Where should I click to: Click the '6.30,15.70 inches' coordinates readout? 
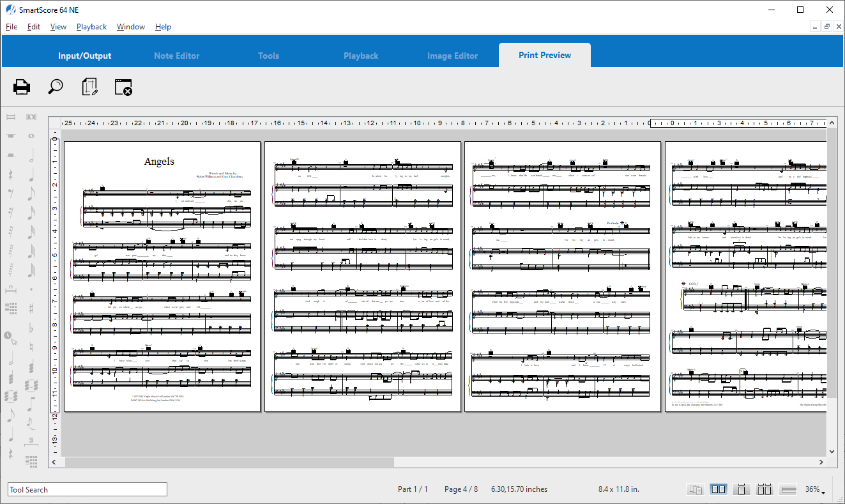[x=519, y=489]
